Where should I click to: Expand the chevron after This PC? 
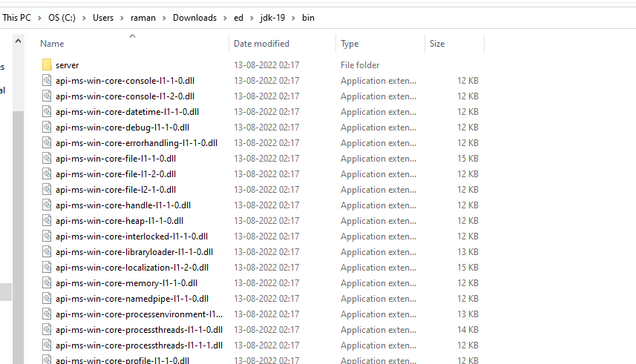39,19
